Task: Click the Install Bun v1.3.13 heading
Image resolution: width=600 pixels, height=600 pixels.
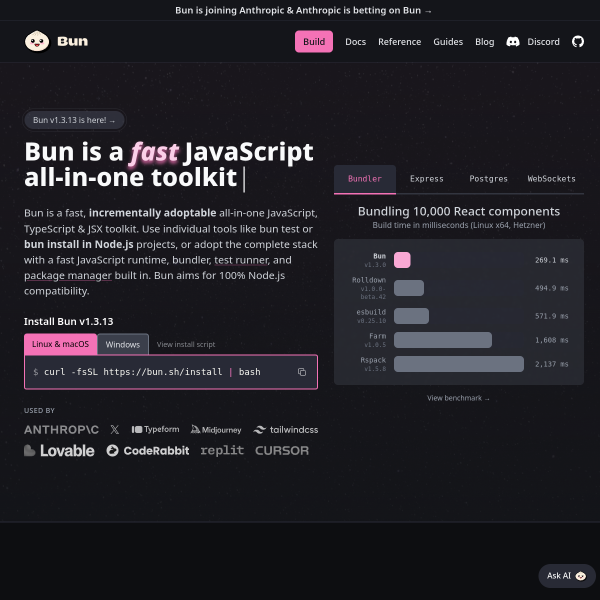Action: tap(68, 321)
